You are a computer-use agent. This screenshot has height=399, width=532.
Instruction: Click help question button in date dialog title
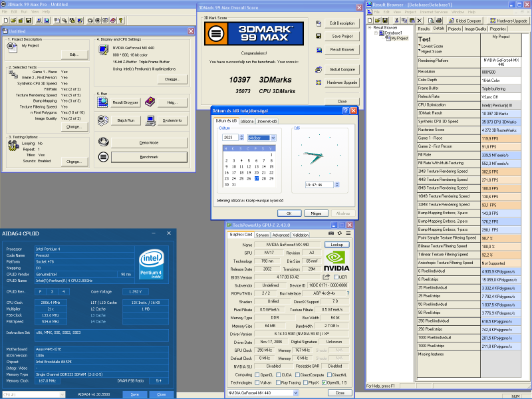pyautogui.click(x=346, y=110)
